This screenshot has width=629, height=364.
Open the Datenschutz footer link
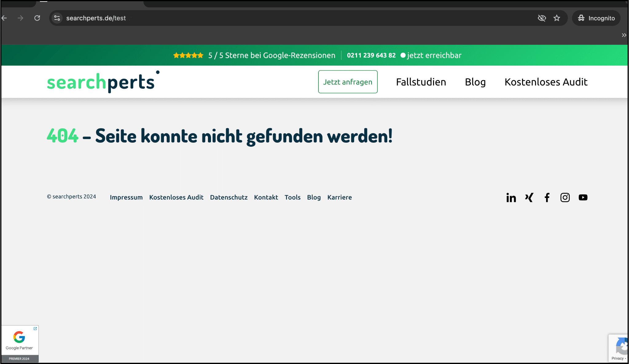[x=229, y=197]
